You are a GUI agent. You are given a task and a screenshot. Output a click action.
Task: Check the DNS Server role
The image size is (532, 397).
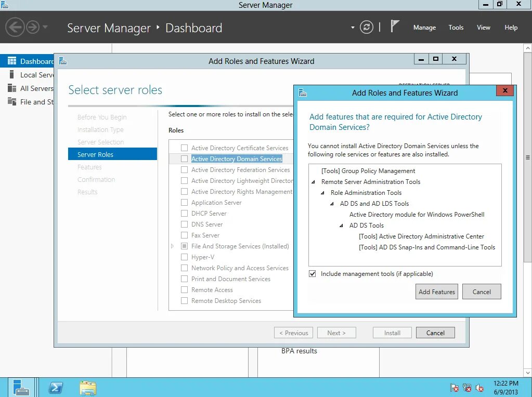coord(184,224)
